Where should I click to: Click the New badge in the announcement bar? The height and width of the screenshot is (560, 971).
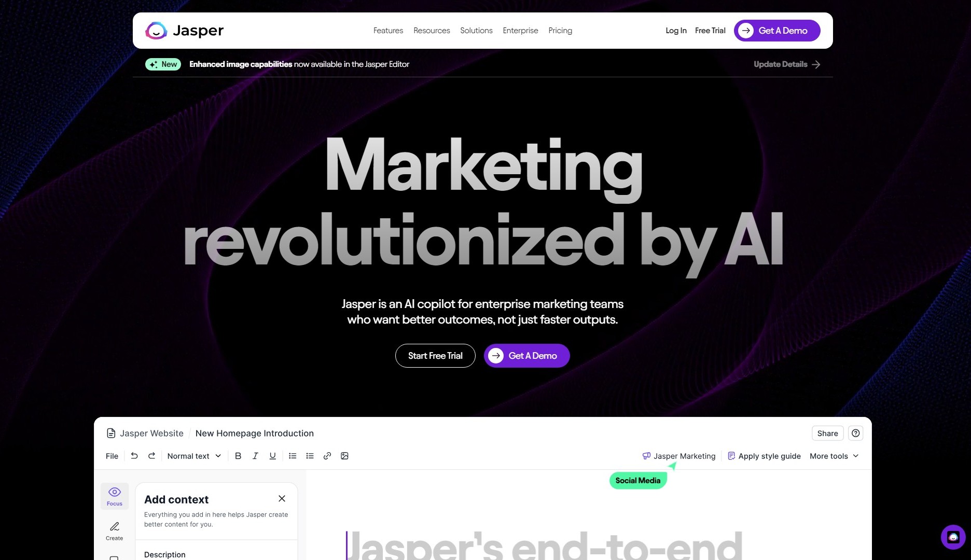click(163, 64)
